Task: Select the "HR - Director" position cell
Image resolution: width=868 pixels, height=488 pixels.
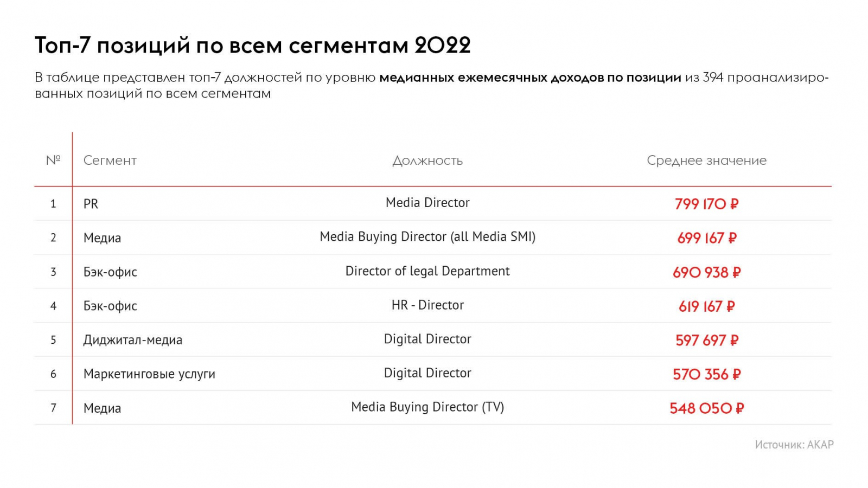Action: pos(427,305)
